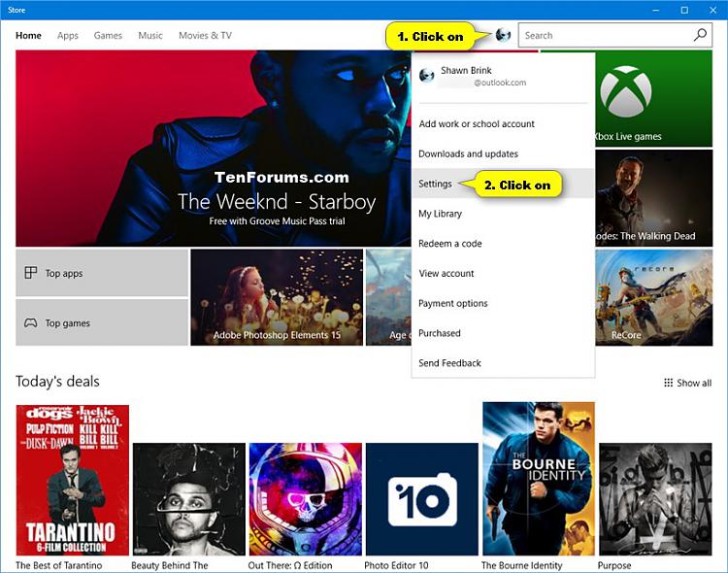Choose Send Feedback
Viewport: 728px width, 573px height.
point(503,363)
